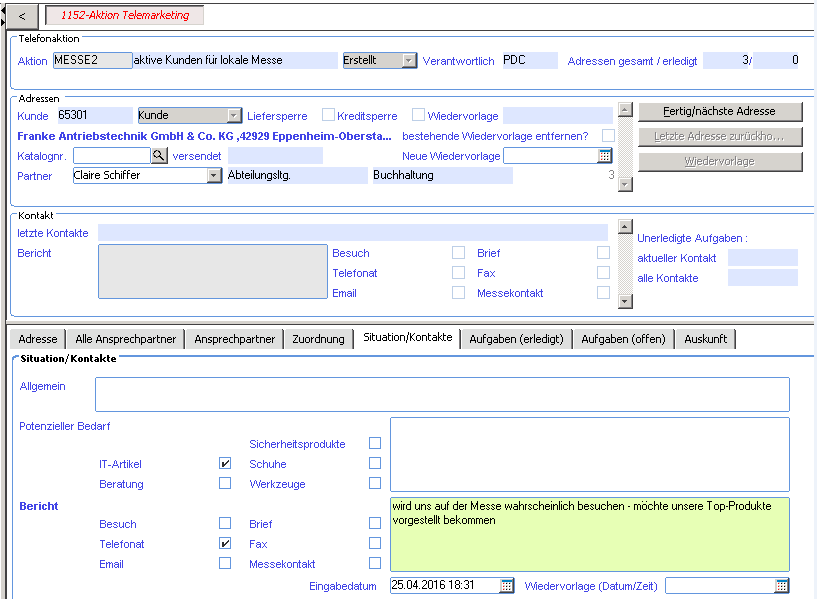Check Fax under the lower Bericht
This screenshot has height=599, width=817.
(x=375, y=543)
